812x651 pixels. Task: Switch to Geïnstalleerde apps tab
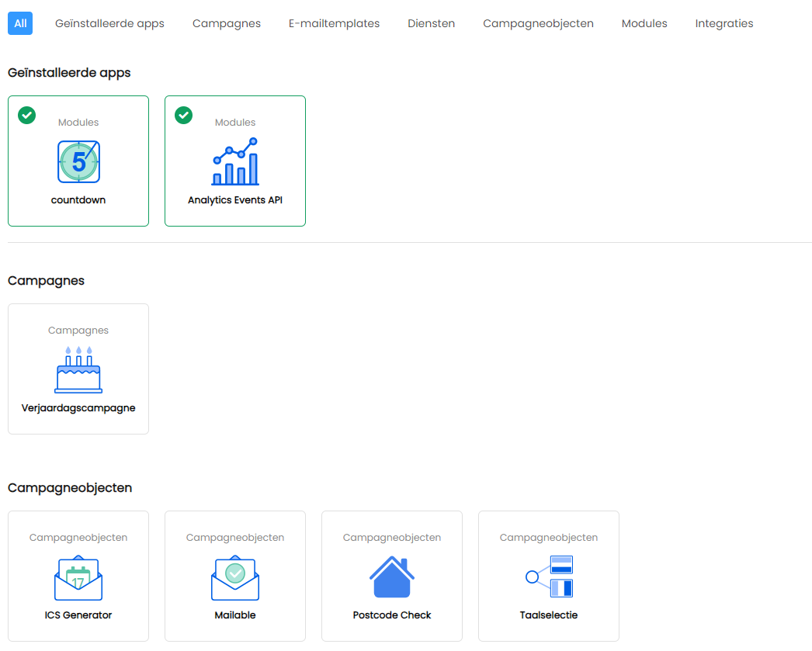coord(109,23)
